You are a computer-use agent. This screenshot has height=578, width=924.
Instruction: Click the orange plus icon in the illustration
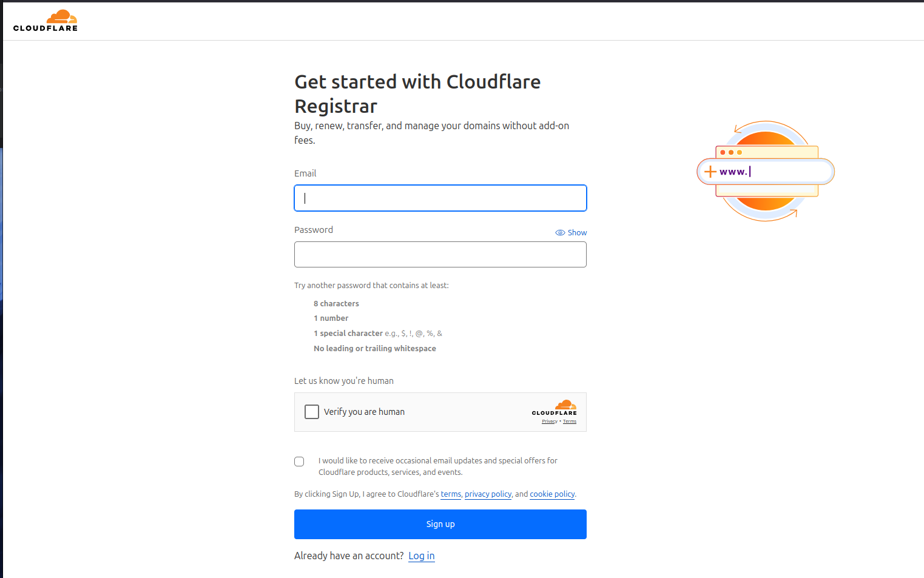point(710,172)
